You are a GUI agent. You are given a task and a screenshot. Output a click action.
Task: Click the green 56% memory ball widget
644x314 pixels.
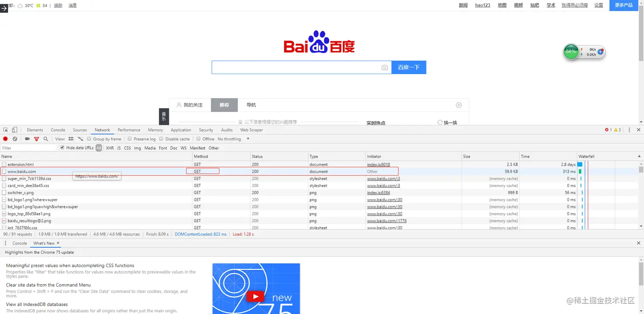(571, 51)
